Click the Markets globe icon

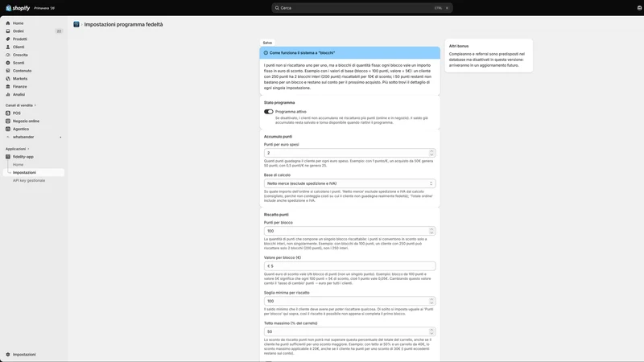click(8, 78)
